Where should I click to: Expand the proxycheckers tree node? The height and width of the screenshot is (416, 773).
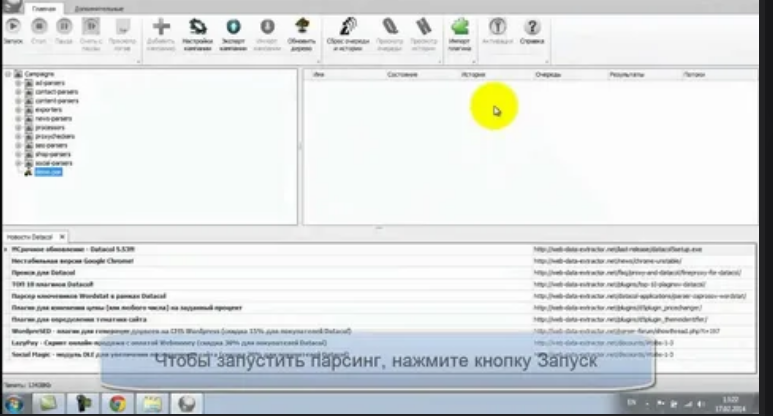coord(18,136)
